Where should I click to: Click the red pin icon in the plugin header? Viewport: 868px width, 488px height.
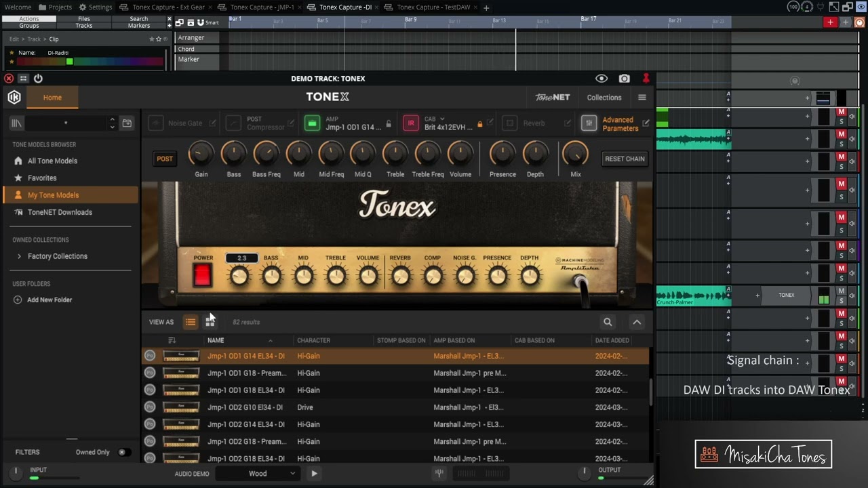click(646, 79)
